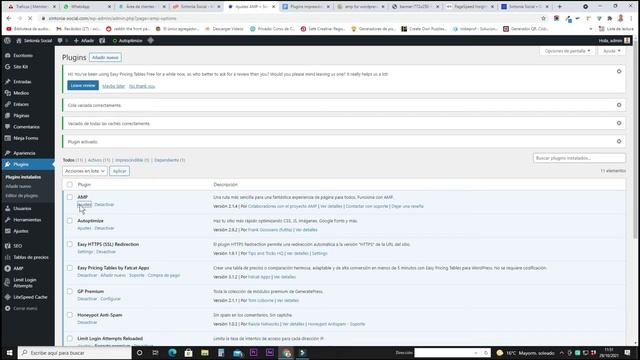Click Desactivar link under Autoptimize plugin
The image size is (640, 360).
pos(104,228)
